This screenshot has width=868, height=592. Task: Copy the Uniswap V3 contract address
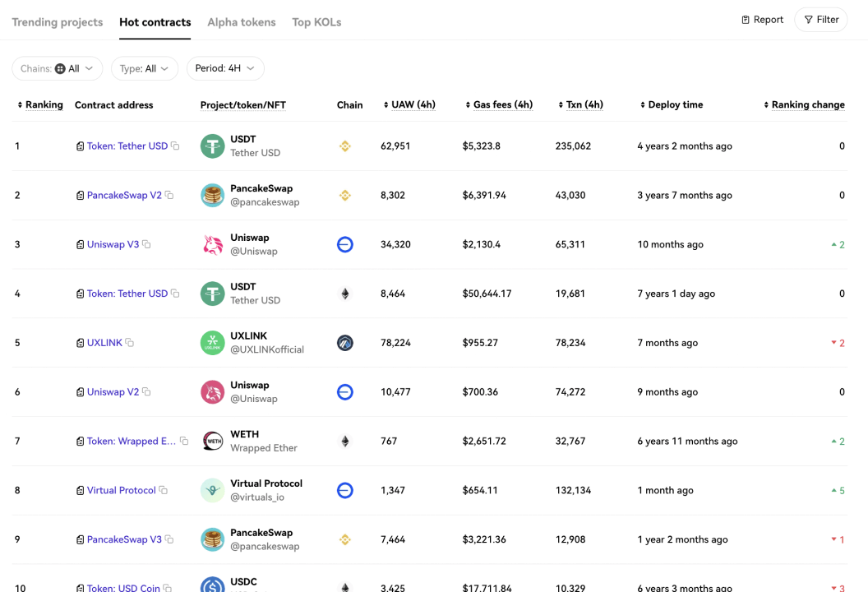click(x=146, y=244)
